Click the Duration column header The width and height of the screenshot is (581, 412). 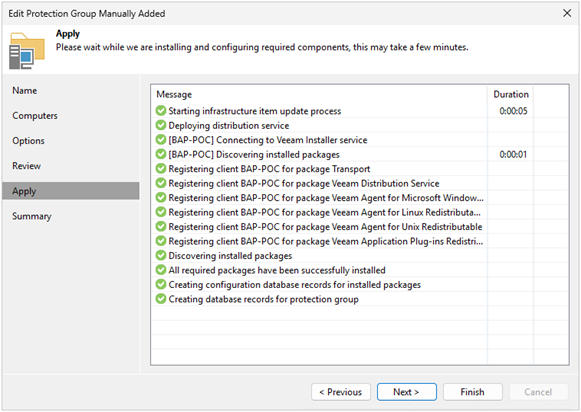point(511,94)
